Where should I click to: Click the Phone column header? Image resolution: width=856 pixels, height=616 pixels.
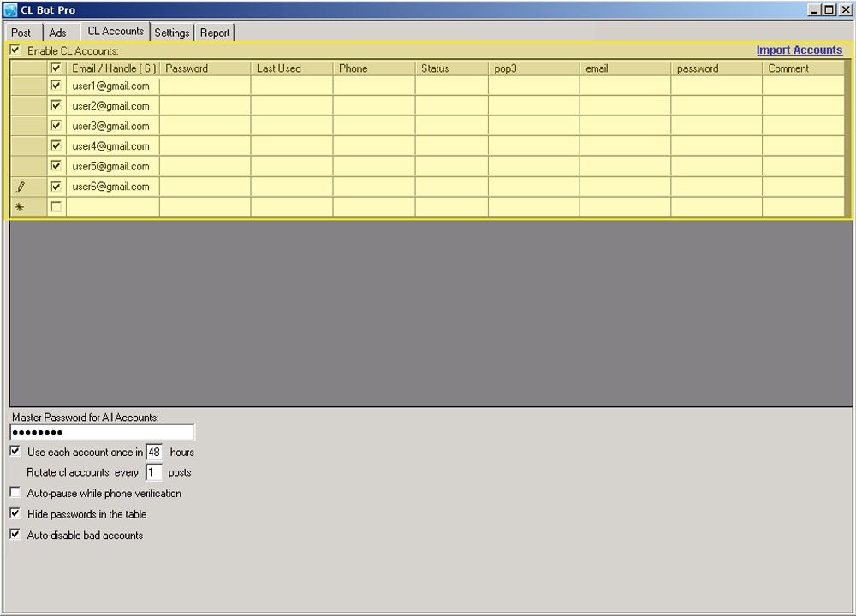coord(375,68)
